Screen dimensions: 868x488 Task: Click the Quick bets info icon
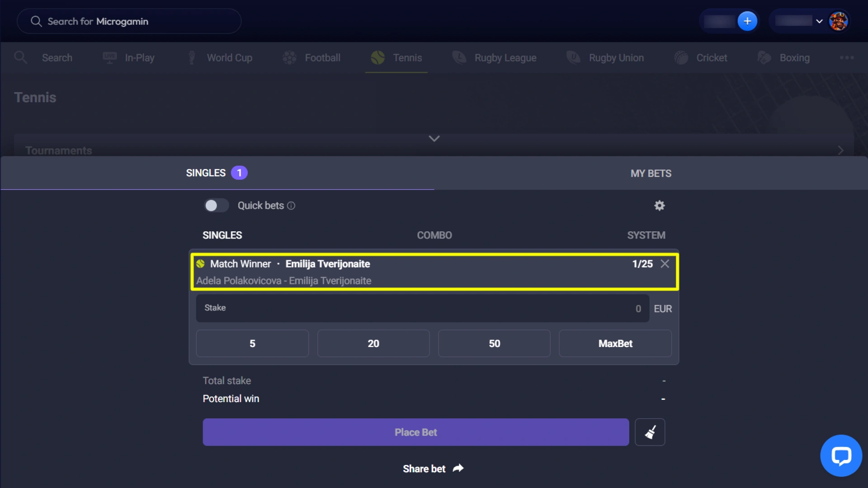pos(291,206)
